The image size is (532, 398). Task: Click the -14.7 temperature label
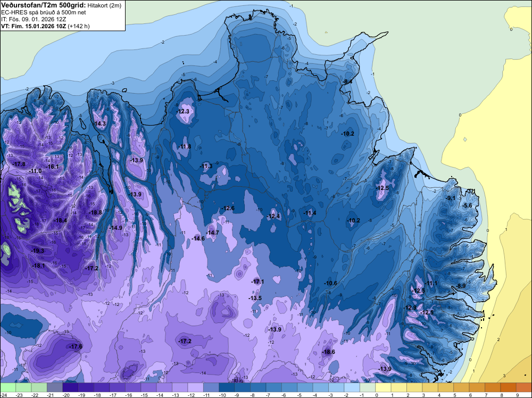coord(212,233)
